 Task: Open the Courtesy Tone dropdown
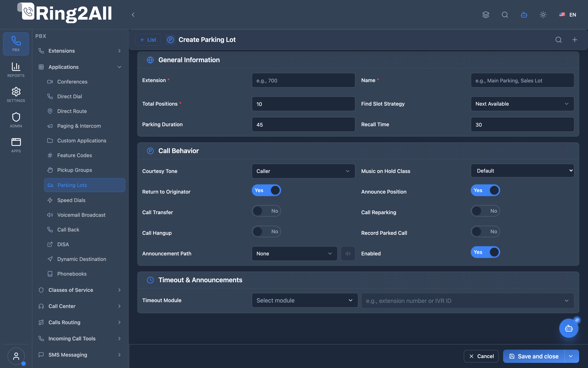pyautogui.click(x=303, y=171)
